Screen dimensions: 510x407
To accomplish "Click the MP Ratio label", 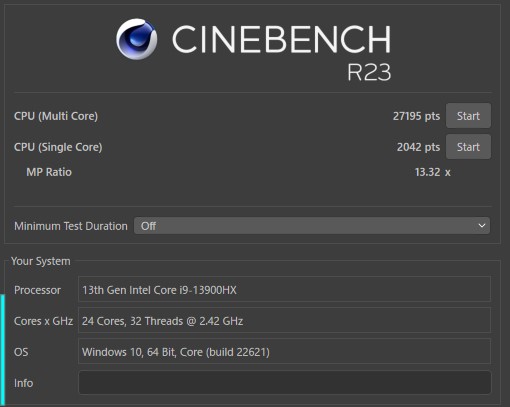I will 49,172.
